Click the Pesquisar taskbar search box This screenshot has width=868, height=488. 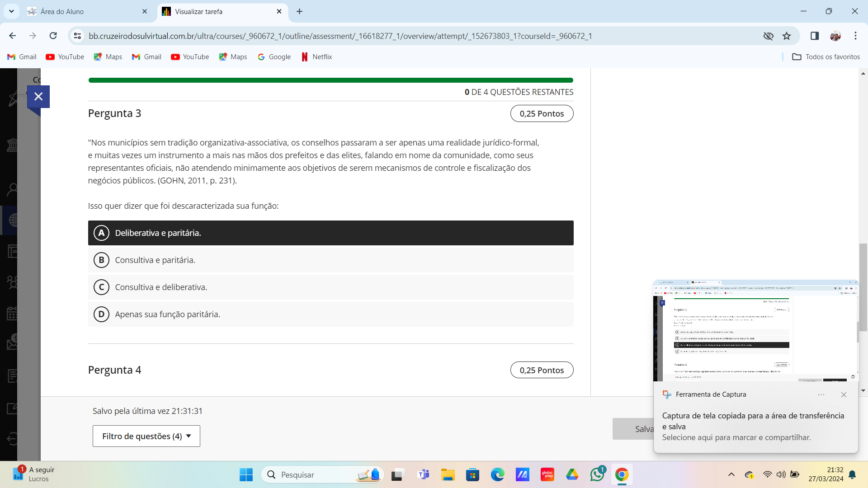[x=322, y=474]
